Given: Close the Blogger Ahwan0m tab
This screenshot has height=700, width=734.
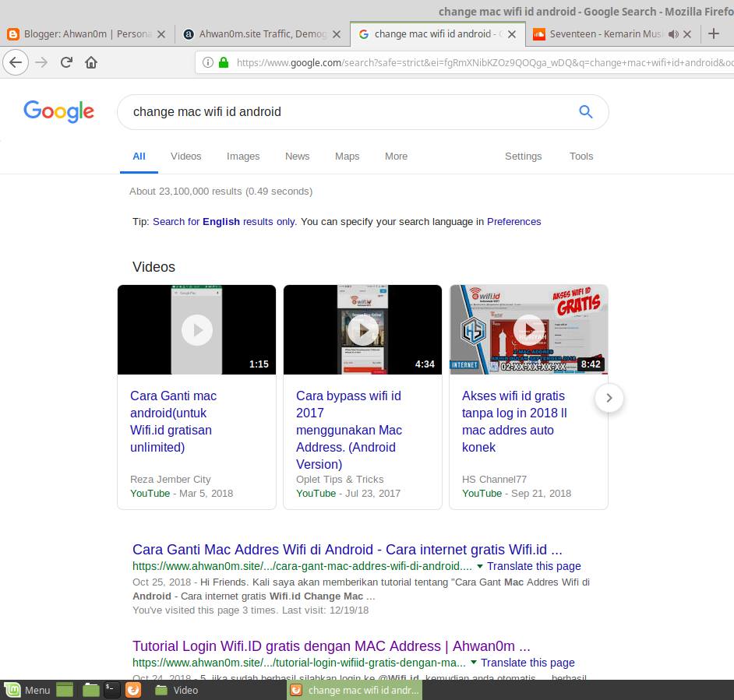Looking at the screenshot, I should 161,34.
